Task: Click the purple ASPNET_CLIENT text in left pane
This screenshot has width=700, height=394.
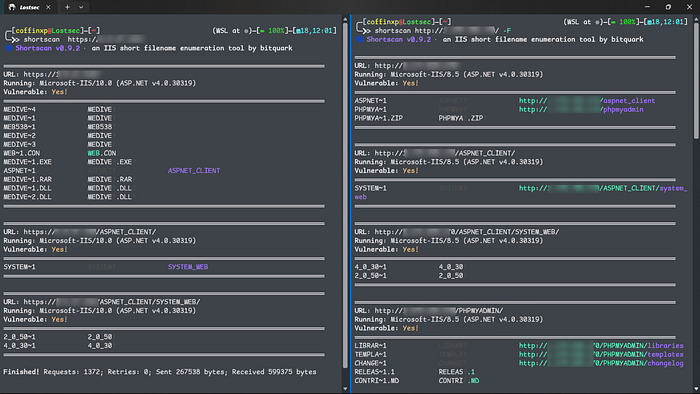Action: pyautogui.click(x=194, y=171)
